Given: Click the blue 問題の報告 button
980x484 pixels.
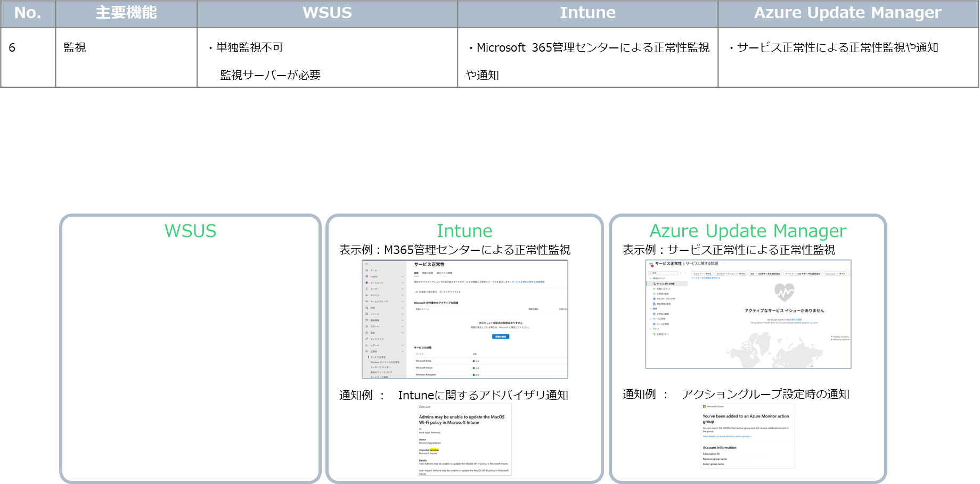Looking at the screenshot, I should (501, 337).
